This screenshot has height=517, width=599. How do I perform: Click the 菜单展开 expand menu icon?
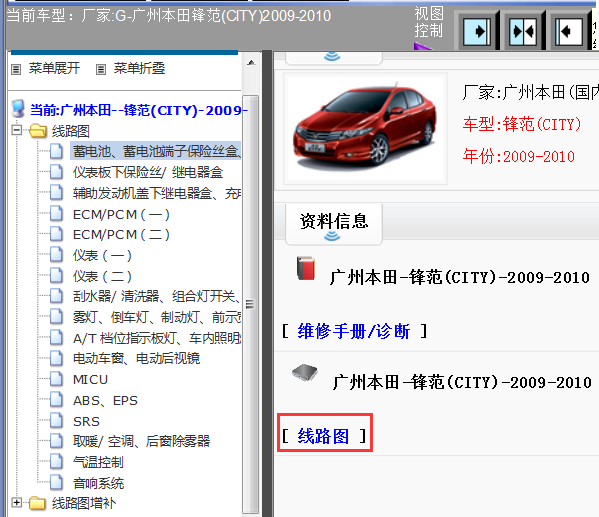click(16, 70)
